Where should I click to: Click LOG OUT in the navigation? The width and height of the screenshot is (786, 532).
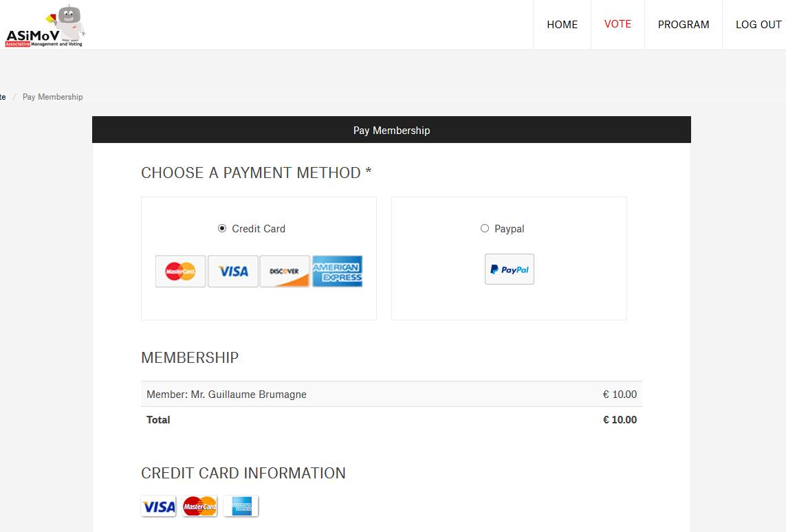coord(758,25)
